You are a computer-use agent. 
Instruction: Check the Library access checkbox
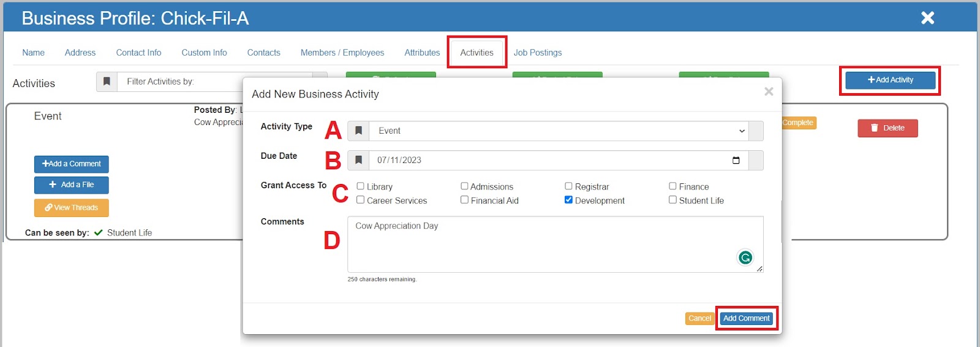click(x=360, y=186)
